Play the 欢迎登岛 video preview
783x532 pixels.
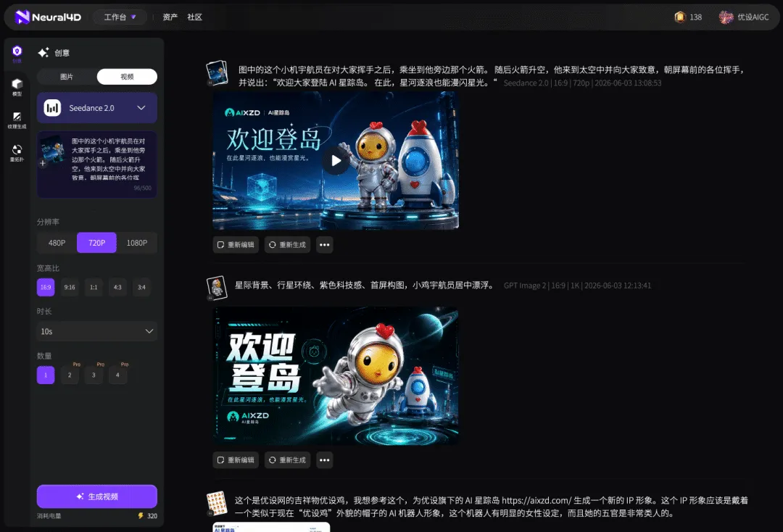click(336, 160)
